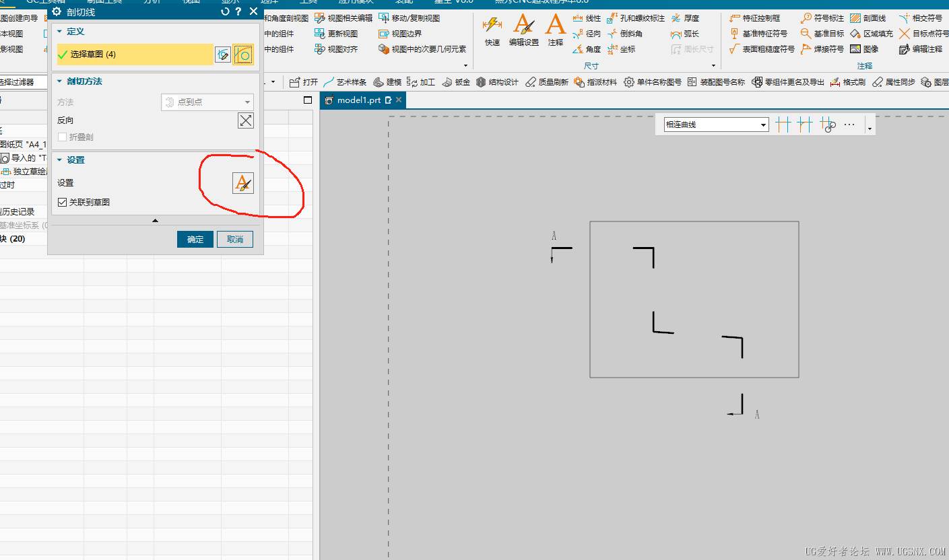Select the 倒斜角 chamfer dimension tool

click(625, 34)
